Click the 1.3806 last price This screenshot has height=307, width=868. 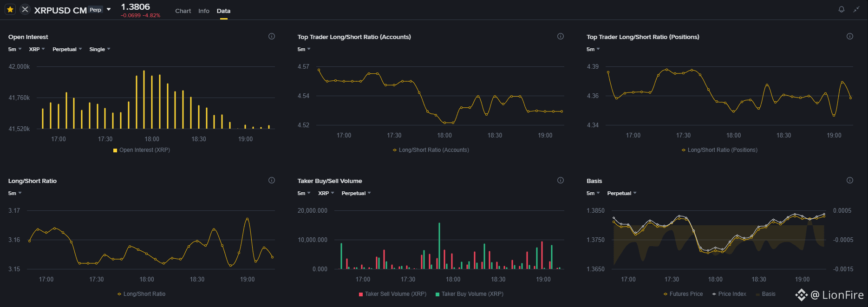[135, 7]
